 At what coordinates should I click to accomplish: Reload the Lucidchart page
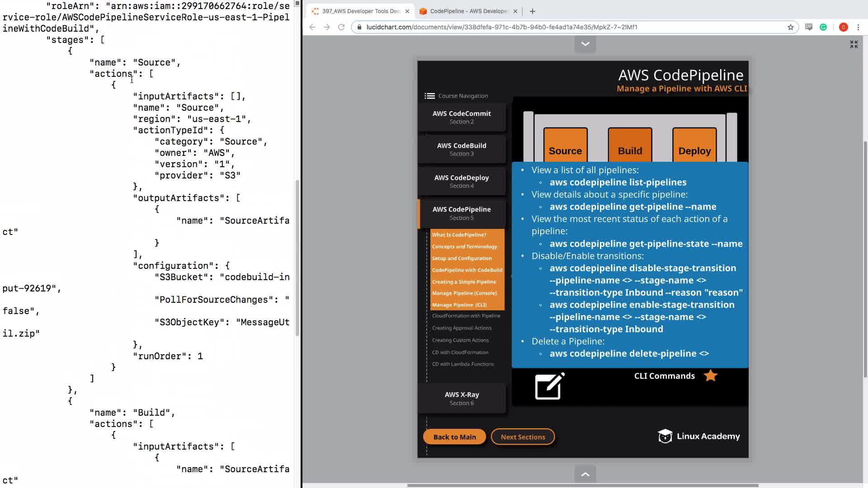point(341,27)
